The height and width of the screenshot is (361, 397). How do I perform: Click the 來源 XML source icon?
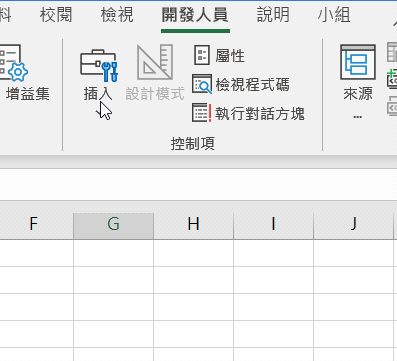click(358, 62)
